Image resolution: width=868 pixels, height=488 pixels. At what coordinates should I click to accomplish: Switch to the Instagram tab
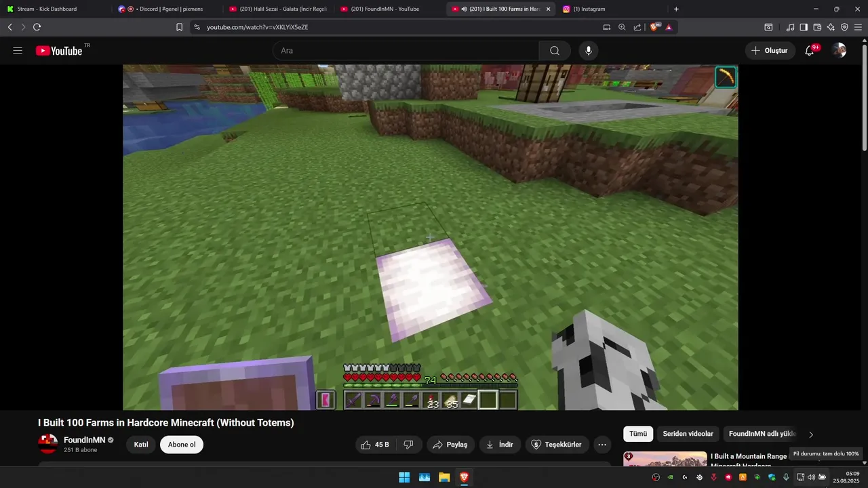pos(614,9)
